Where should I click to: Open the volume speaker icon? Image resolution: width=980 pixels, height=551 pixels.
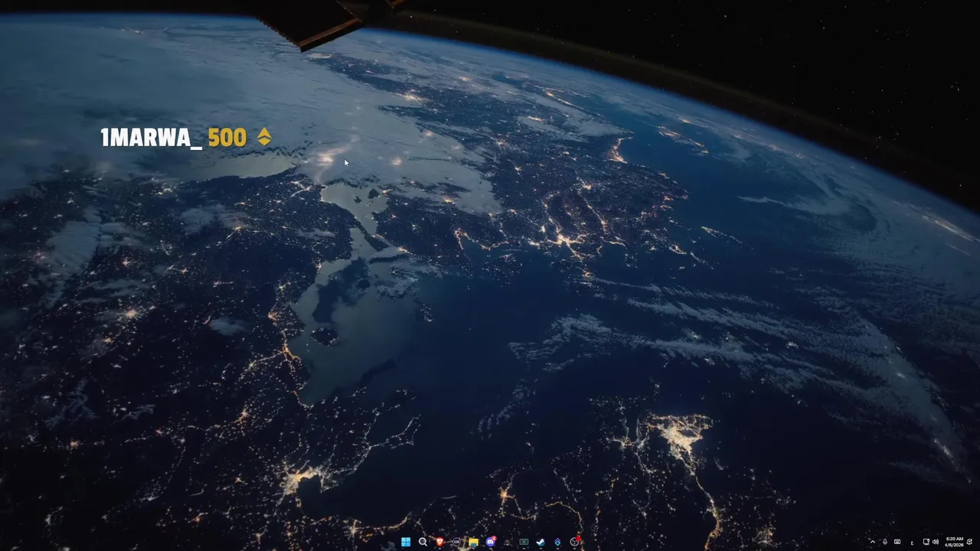pyautogui.click(x=936, y=542)
